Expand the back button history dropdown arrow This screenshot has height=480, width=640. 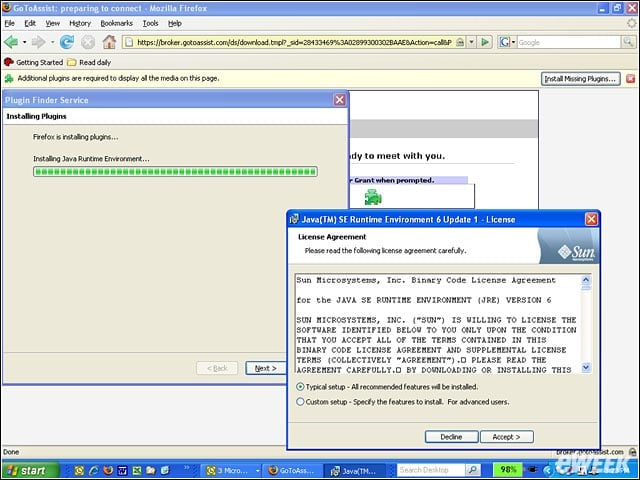pos(24,42)
